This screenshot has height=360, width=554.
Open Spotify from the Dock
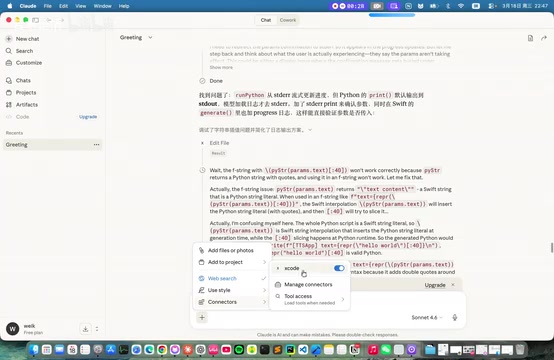coord(239,350)
